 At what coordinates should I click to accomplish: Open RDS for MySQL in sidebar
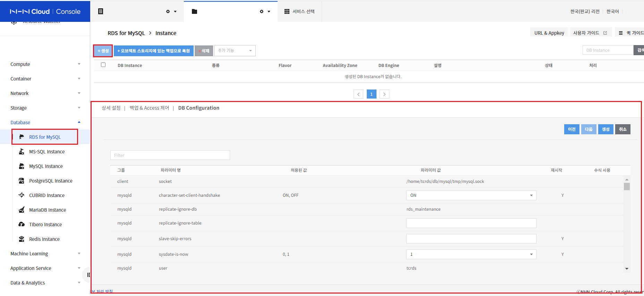45,137
